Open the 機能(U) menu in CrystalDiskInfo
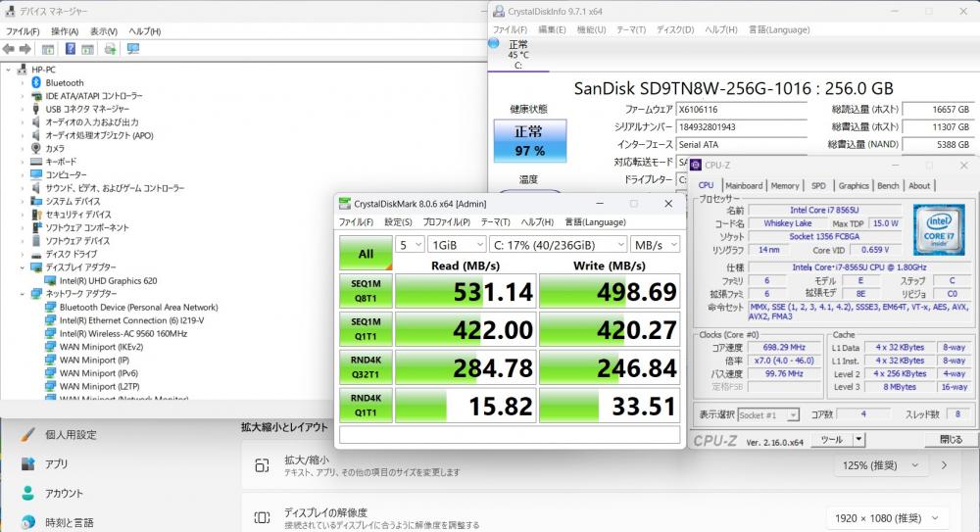980x532 pixels. pyautogui.click(x=591, y=29)
